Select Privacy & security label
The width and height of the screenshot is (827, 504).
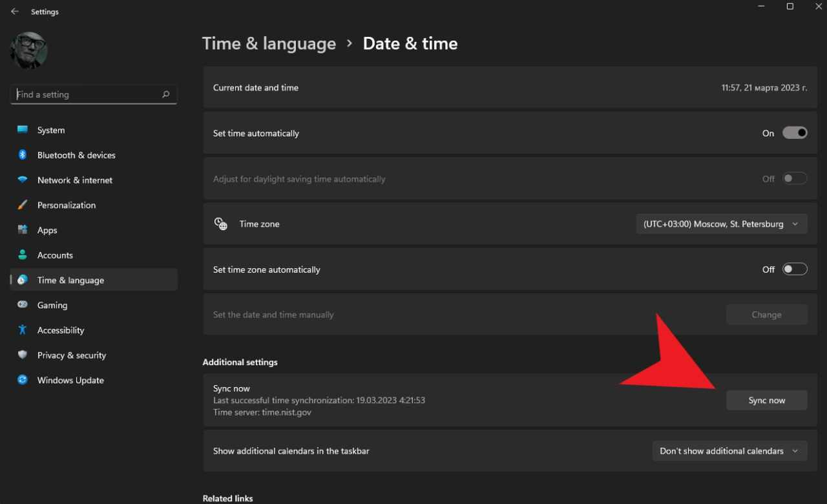pyautogui.click(x=72, y=355)
